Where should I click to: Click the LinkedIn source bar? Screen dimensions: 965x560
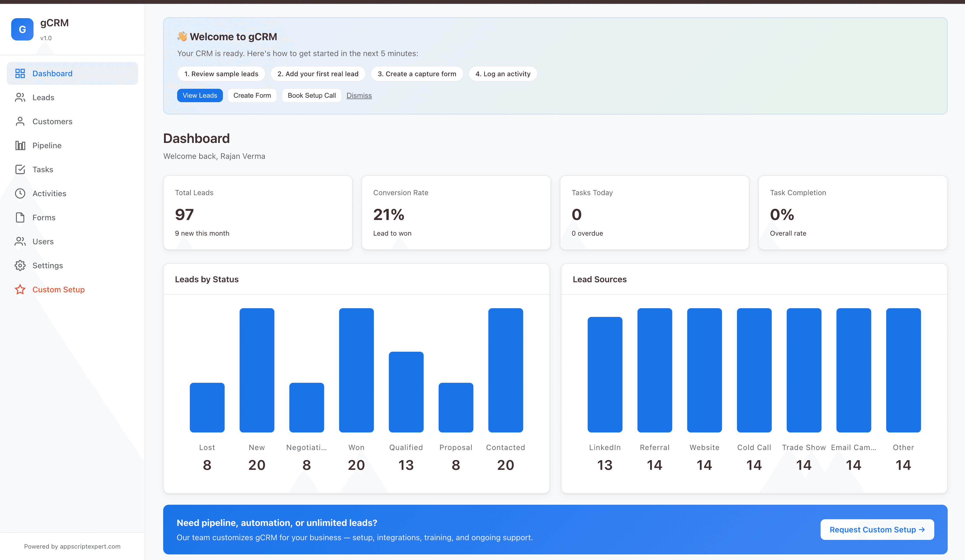(605, 374)
